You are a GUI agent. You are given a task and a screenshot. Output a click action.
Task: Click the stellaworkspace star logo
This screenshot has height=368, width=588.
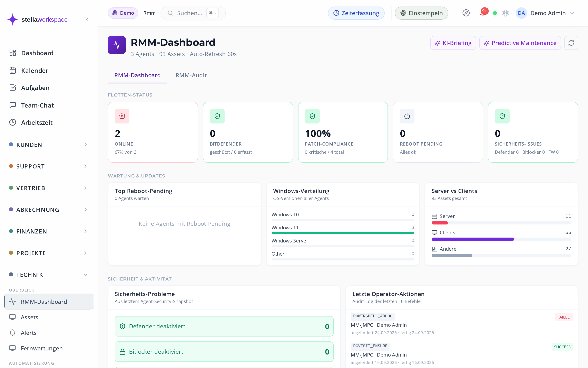[x=12, y=19]
